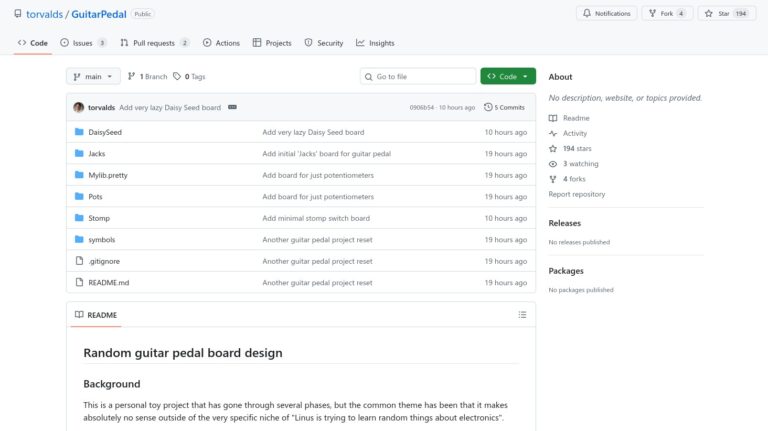Click the .gitignore file icon
The width and height of the screenshot is (768, 431).
click(x=79, y=261)
